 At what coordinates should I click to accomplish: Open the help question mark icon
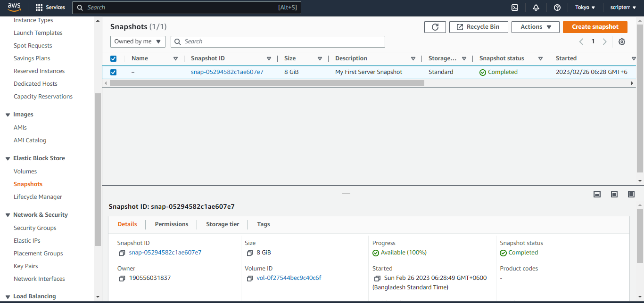(557, 8)
